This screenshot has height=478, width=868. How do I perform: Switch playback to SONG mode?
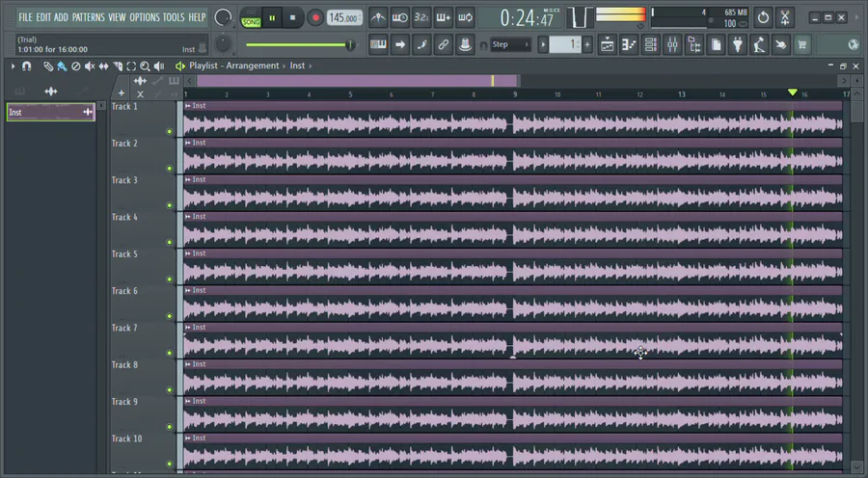click(251, 22)
